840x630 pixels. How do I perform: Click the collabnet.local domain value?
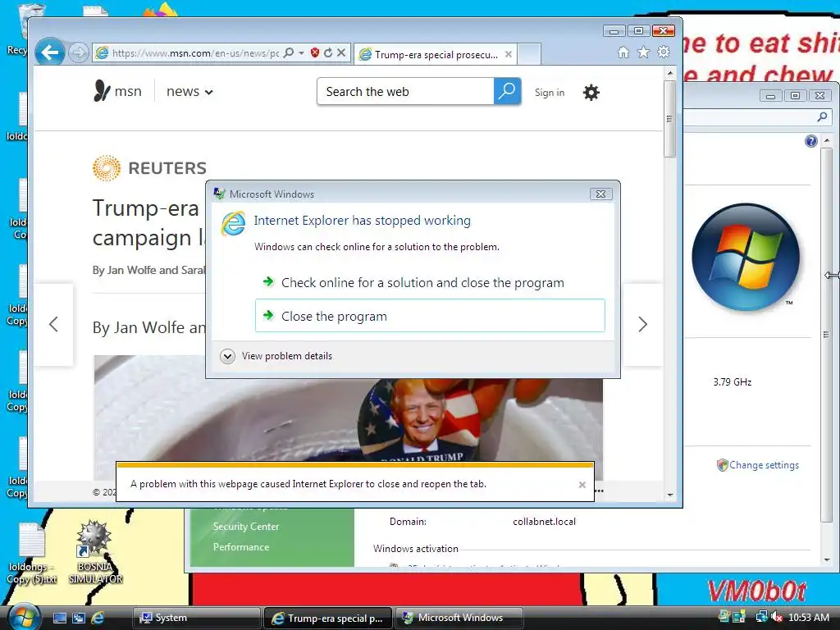point(545,522)
